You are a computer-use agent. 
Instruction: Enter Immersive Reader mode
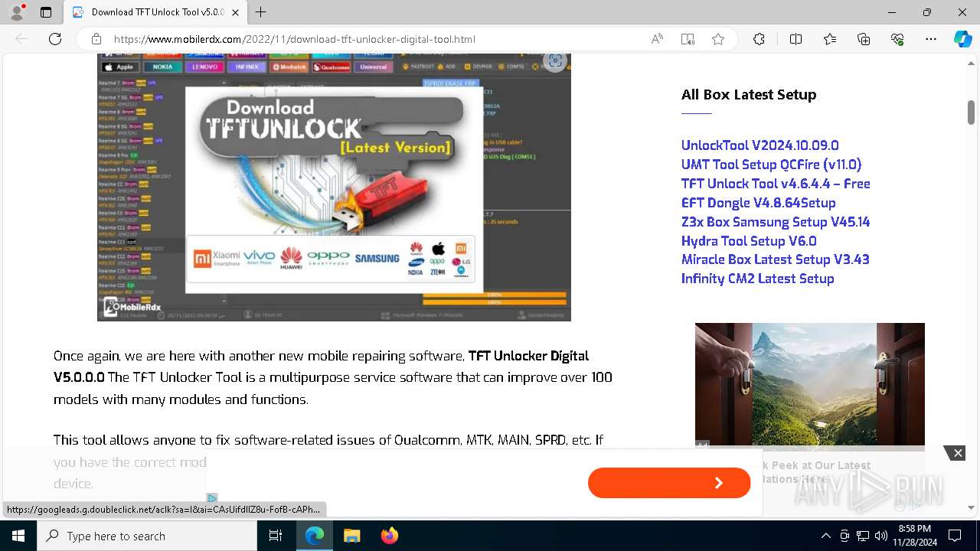[688, 39]
